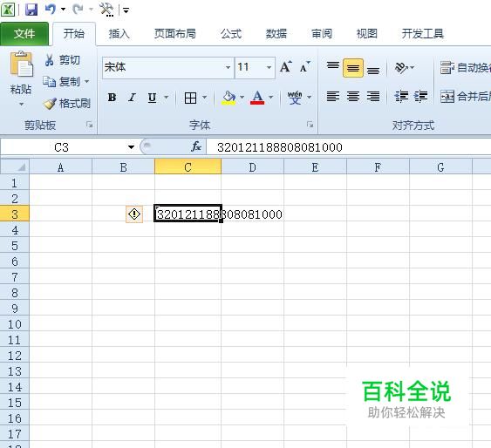The image size is (491, 448).
Task: Click the Borders icon
Action: pos(190,98)
